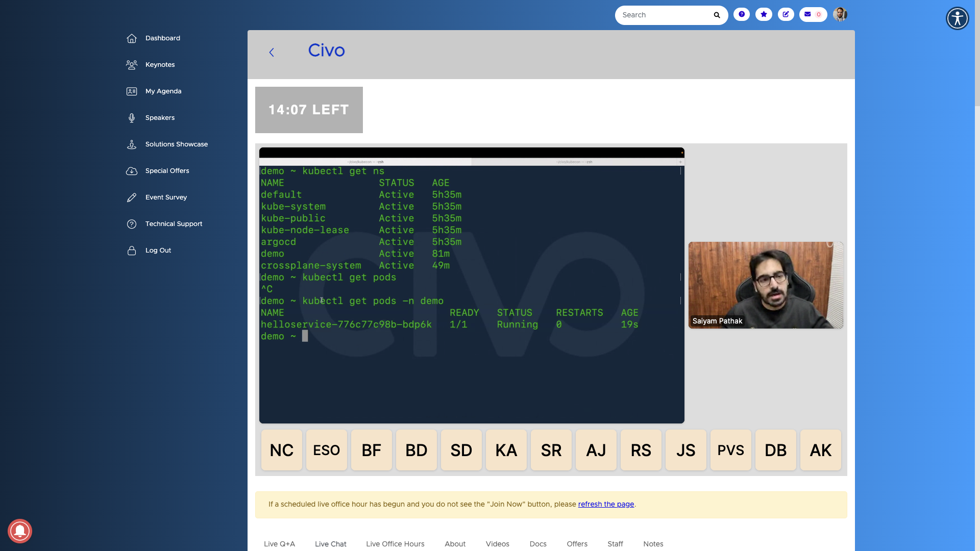Image resolution: width=980 pixels, height=551 pixels.
Task: Select the Speakers sidebar icon
Action: point(131,118)
